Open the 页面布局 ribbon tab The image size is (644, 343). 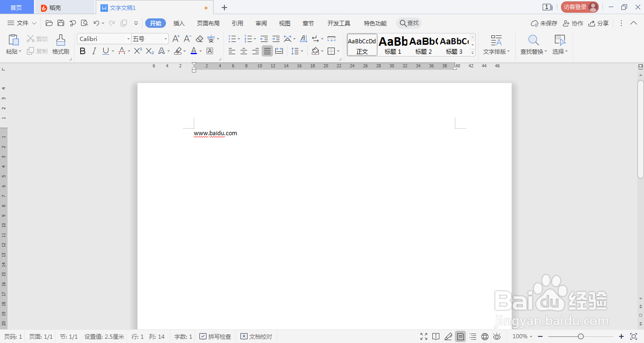point(208,23)
